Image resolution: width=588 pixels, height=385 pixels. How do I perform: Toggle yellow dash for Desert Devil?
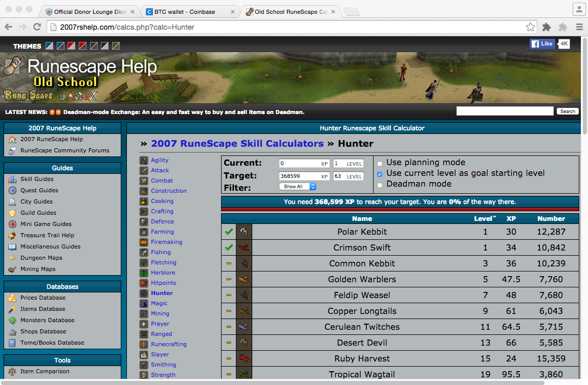pyautogui.click(x=228, y=343)
